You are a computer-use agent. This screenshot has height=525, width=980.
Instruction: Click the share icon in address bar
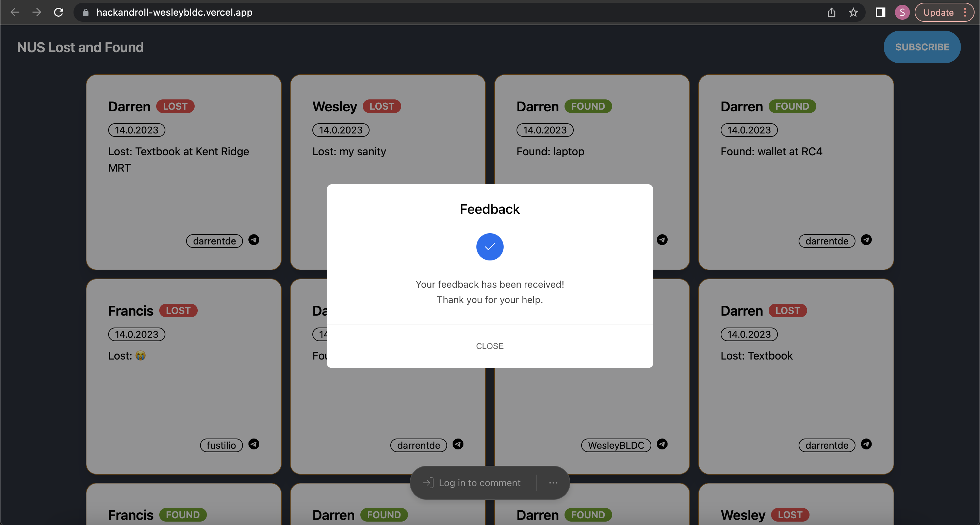[832, 12]
